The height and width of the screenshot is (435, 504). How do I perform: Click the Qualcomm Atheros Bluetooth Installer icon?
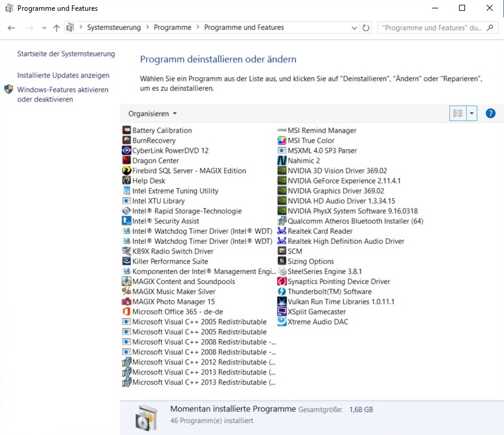(282, 220)
